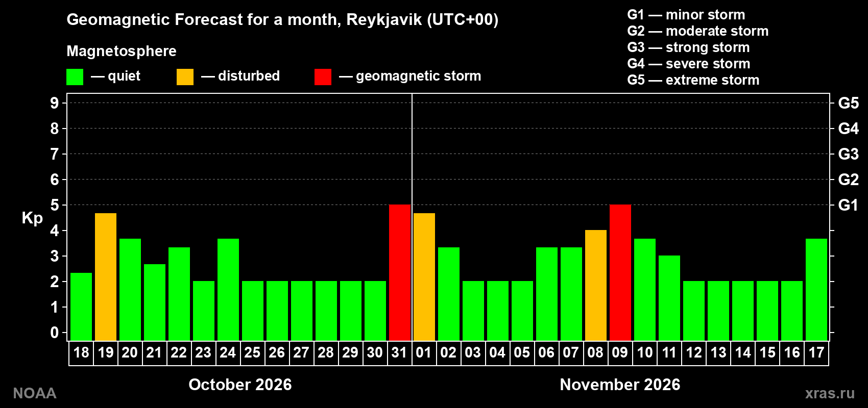
Task: Select the green bar for October 22
Action: 179,294
